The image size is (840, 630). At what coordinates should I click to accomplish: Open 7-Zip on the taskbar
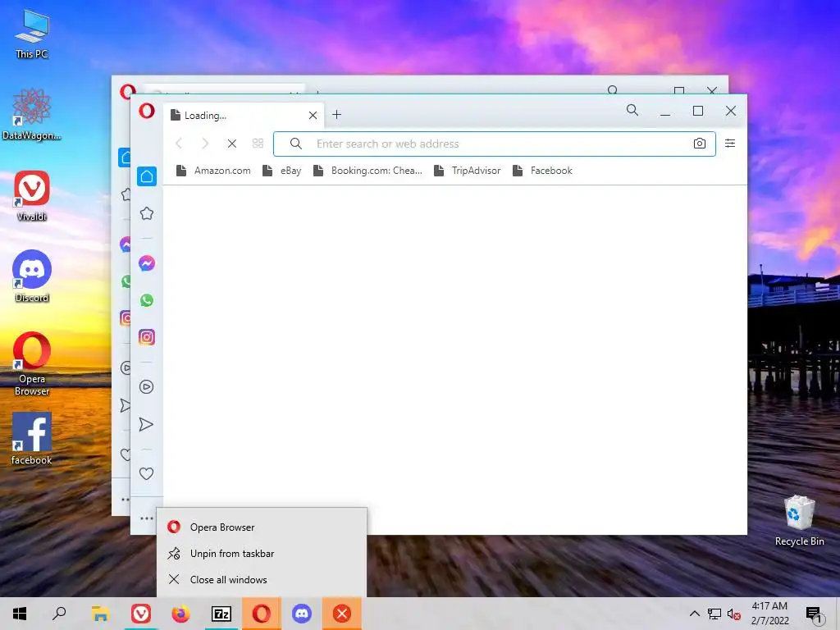coord(221,614)
